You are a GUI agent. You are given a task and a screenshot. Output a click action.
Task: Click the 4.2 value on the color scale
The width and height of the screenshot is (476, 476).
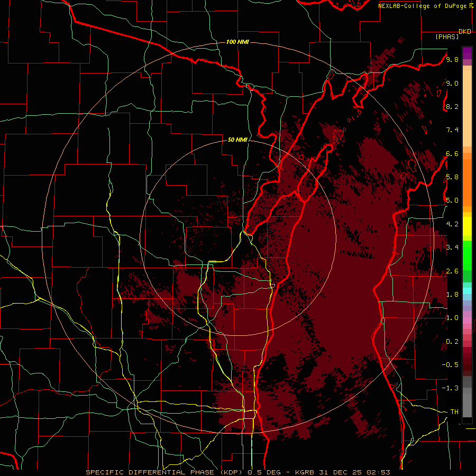[x=452, y=224]
